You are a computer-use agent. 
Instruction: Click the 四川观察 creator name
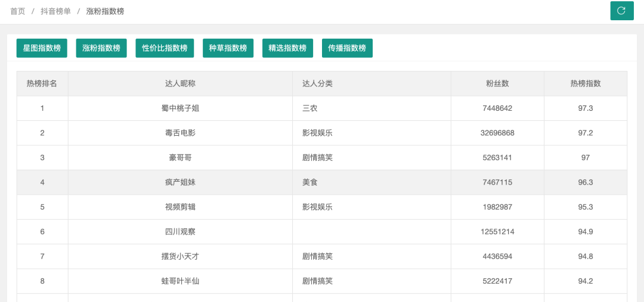tap(180, 232)
